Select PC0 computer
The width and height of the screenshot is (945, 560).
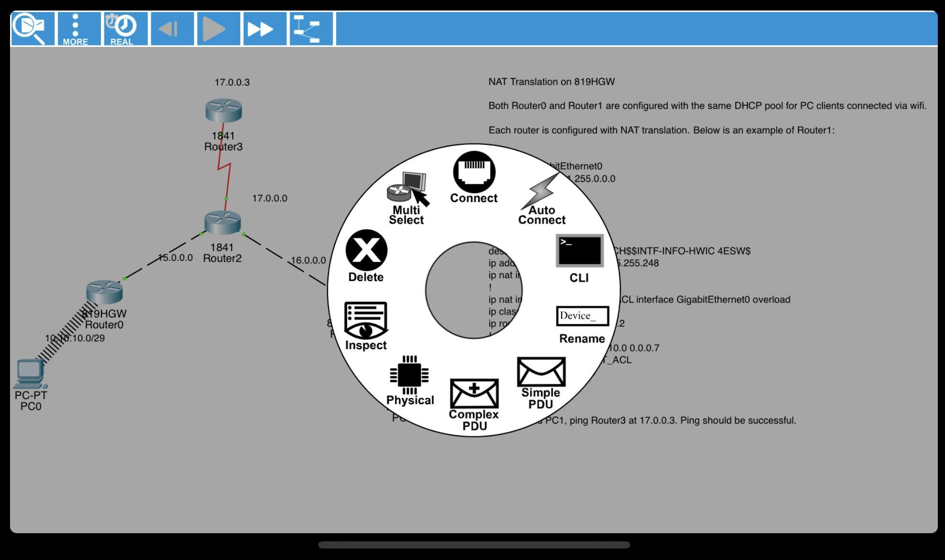pos(31,374)
